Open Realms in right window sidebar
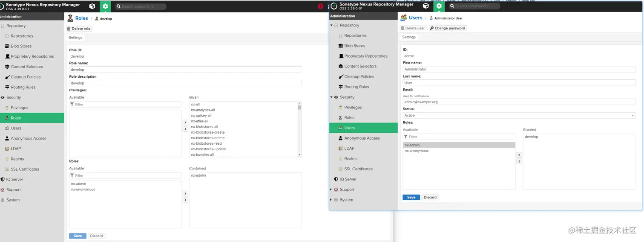The height and width of the screenshot is (242, 644). [351, 158]
